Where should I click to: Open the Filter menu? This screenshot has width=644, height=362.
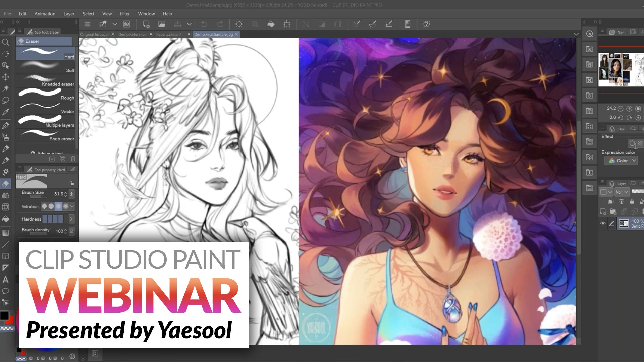pyautogui.click(x=125, y=14)
